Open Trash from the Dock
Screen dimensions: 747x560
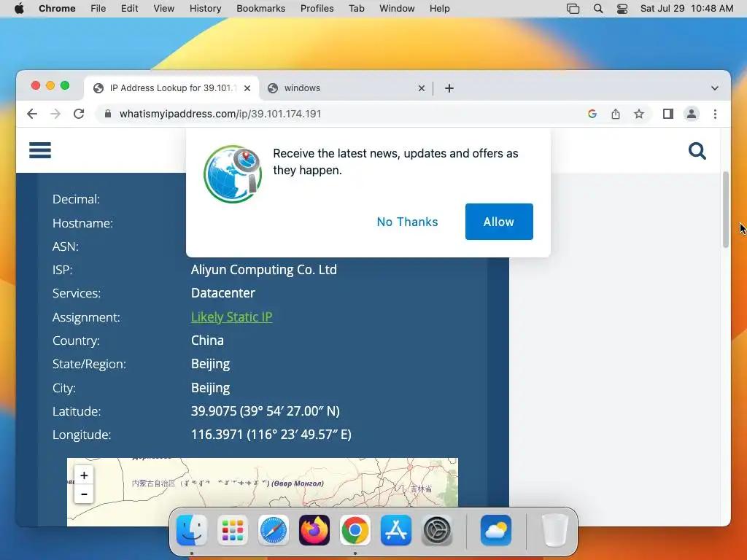555,530
